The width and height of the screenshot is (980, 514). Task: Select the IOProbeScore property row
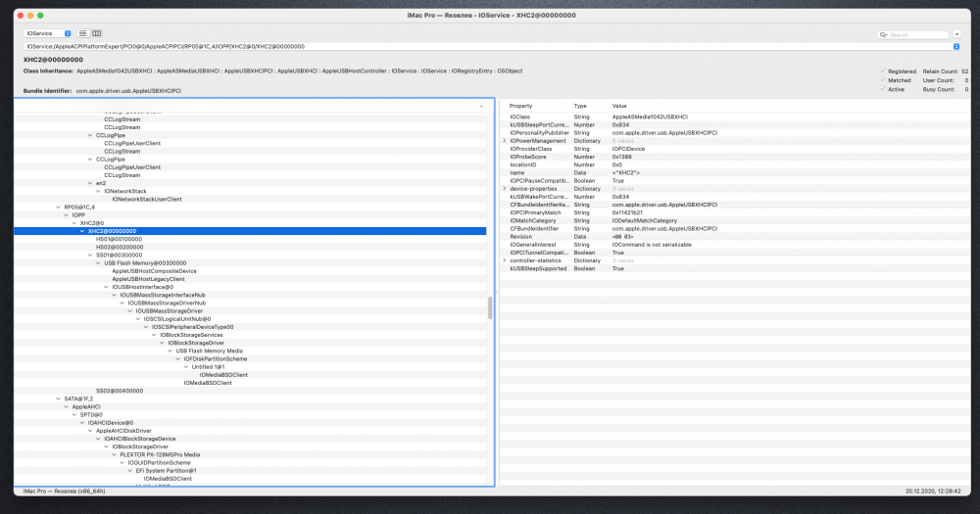pyautogui.click(x=735, y=157)
